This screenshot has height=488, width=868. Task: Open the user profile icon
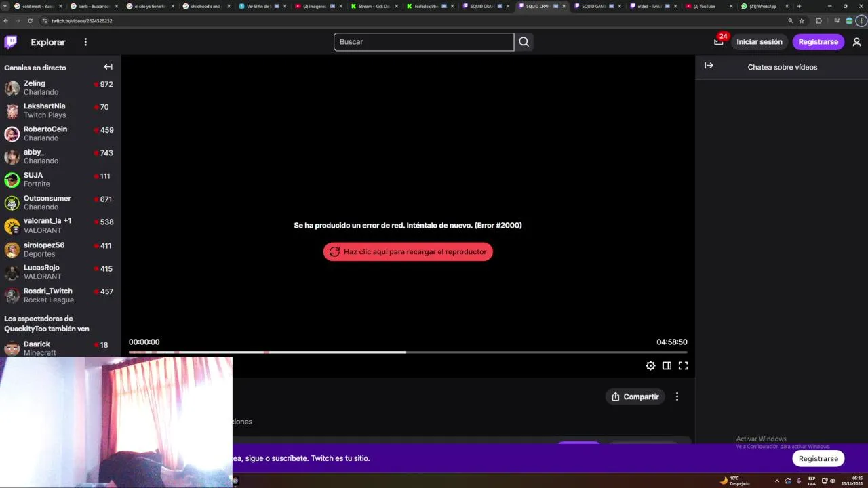[856, 42]
